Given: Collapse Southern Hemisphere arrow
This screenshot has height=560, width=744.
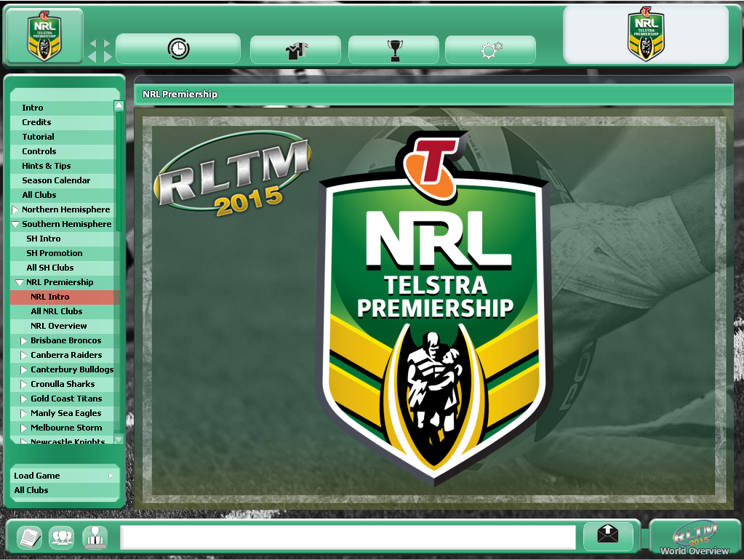Looking at the screenshot, I should 15,224.
